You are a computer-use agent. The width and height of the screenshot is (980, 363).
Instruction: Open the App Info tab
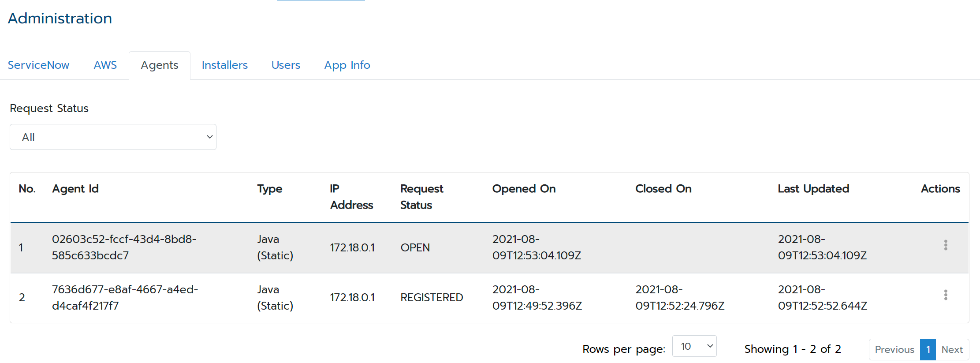(347, 65)
